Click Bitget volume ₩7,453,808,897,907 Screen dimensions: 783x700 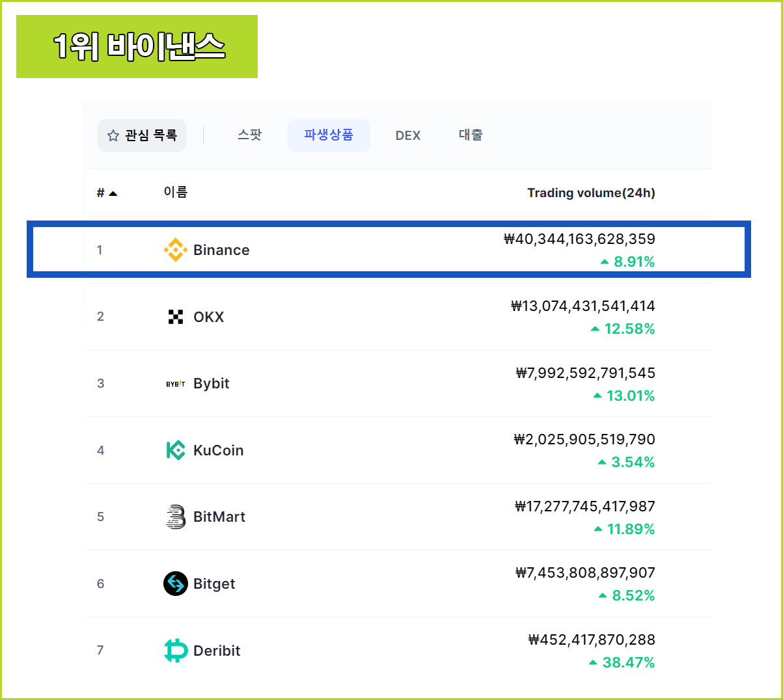585,573
